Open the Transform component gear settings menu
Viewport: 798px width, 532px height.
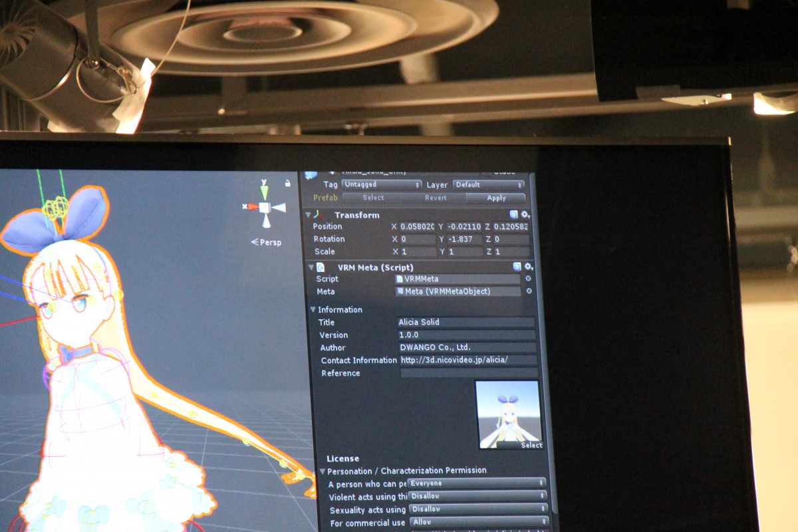[525, 214]
